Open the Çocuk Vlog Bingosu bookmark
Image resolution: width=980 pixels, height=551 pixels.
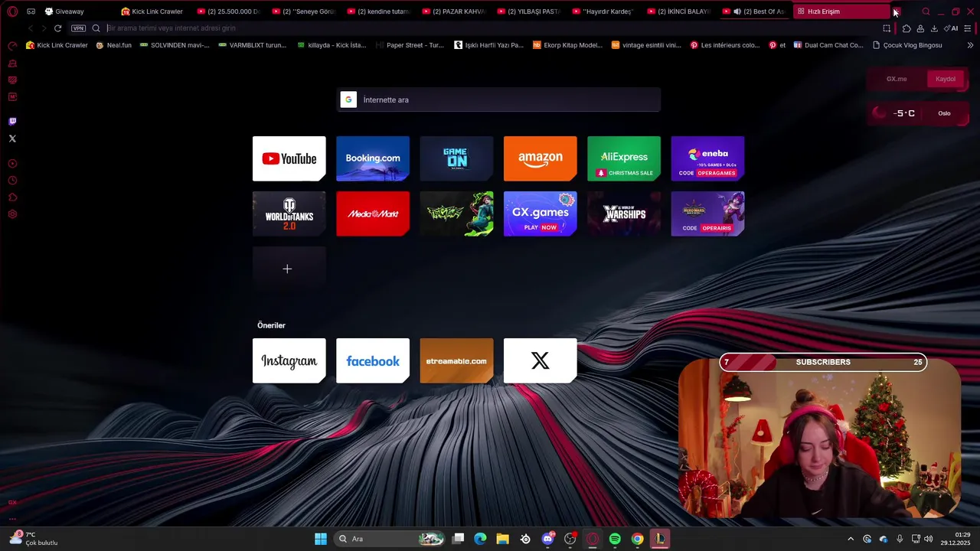pos(907,45)
